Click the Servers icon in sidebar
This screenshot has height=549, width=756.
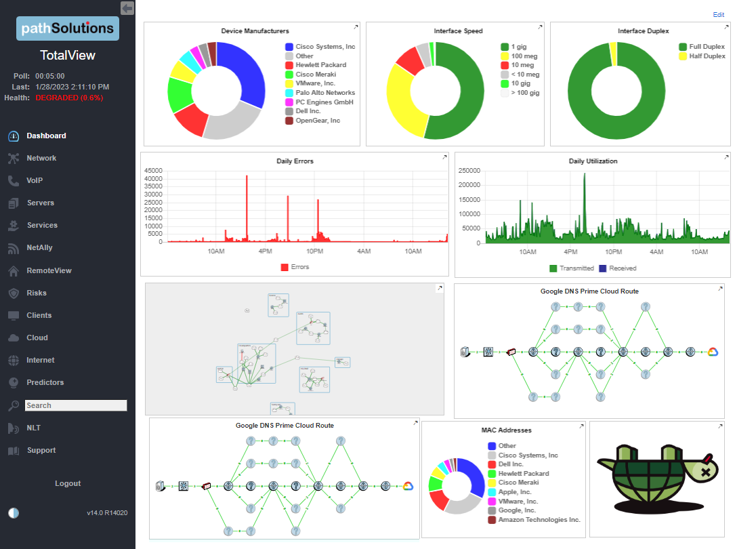click(14, 203)
